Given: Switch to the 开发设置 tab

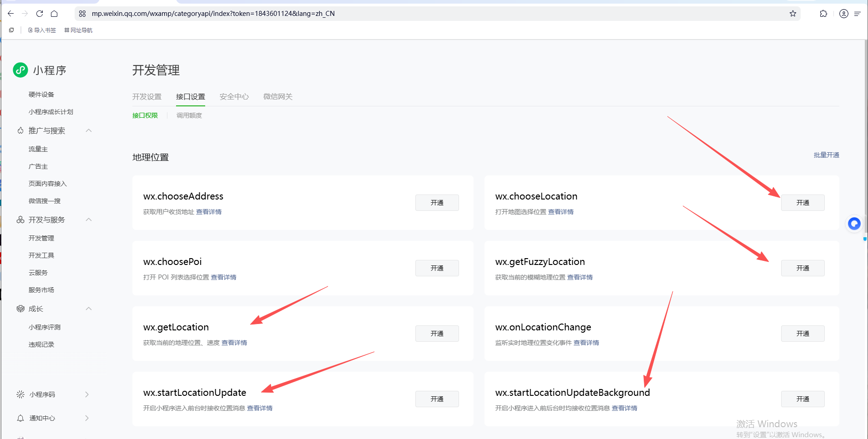Looking at the screenshot, I should click(x=147, y=97).
